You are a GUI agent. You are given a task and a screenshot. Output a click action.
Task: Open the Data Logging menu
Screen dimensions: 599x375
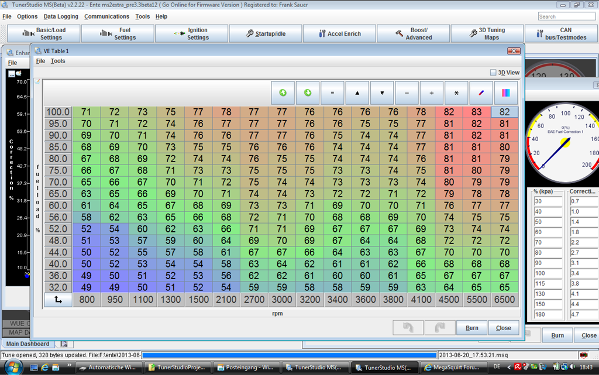point(61,16)
